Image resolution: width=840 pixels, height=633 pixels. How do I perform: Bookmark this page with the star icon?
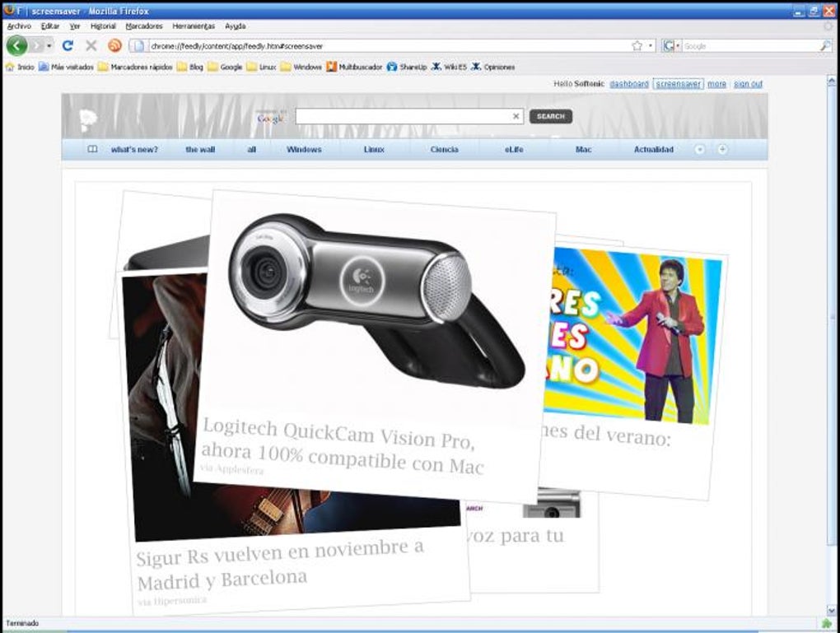click(x=637, y=46)
